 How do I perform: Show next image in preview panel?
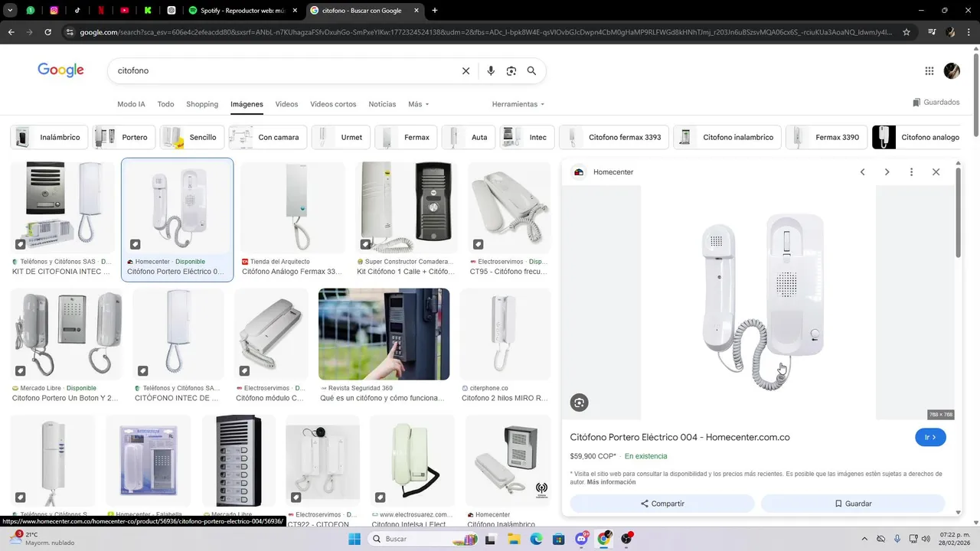click(887, 172)
